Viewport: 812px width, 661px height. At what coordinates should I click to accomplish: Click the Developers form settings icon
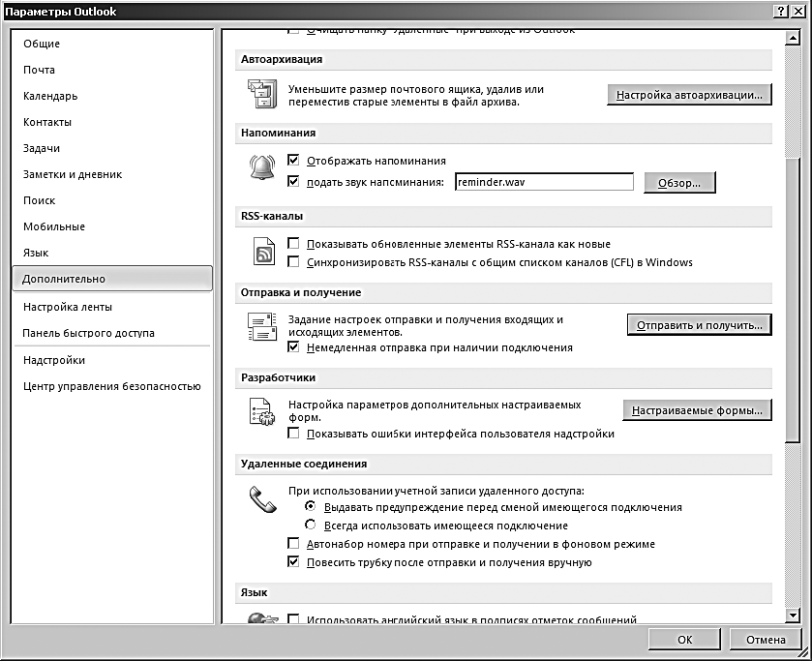click(262, 412)
